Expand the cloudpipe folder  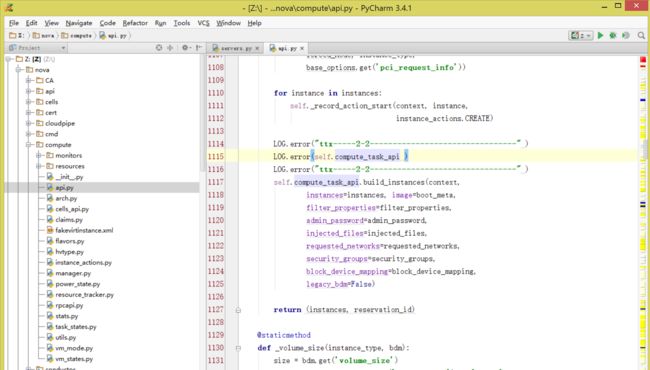click(x=29, y=123)
